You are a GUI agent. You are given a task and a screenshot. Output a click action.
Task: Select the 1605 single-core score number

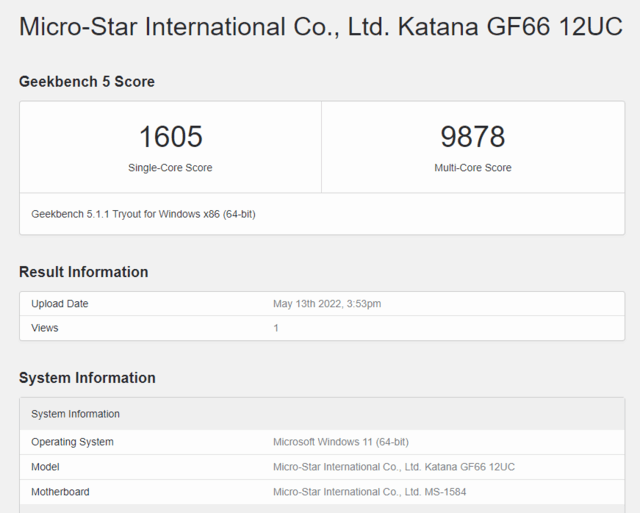coord(170,137)
